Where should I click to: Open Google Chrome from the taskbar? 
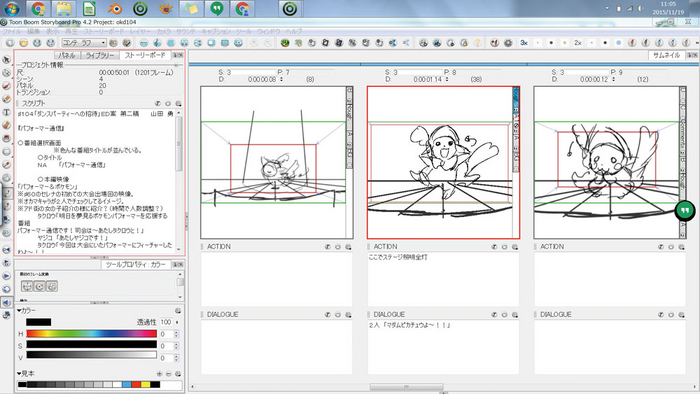tap(38, 9)
